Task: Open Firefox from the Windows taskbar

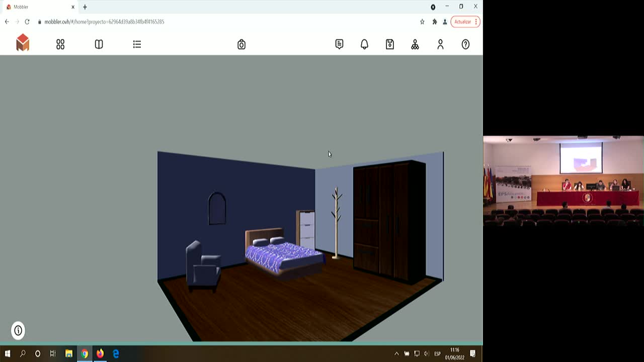Action: pyautogui.click(x=100, y=353)
